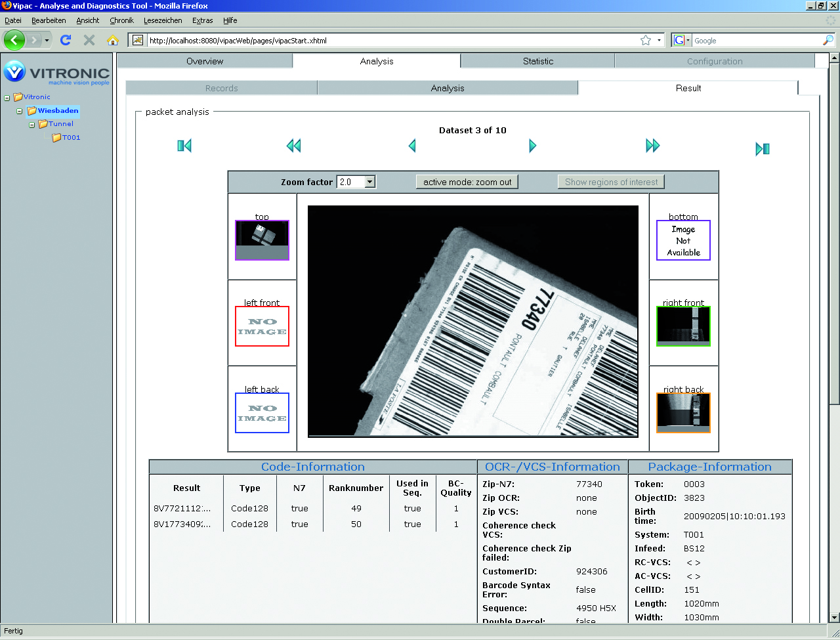Open the browser history dropdown arrow
This screenshot has height=640, width=840.
point(47,41)
